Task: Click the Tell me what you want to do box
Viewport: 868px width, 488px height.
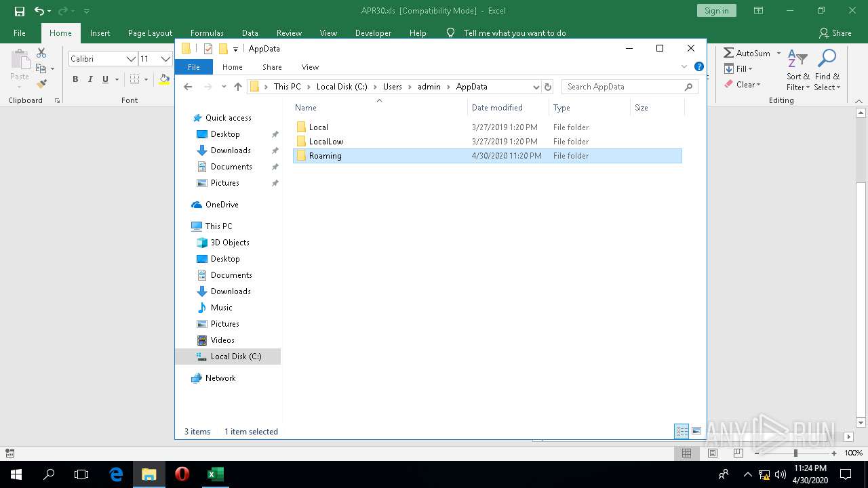Action: click(x=515, y=33)
